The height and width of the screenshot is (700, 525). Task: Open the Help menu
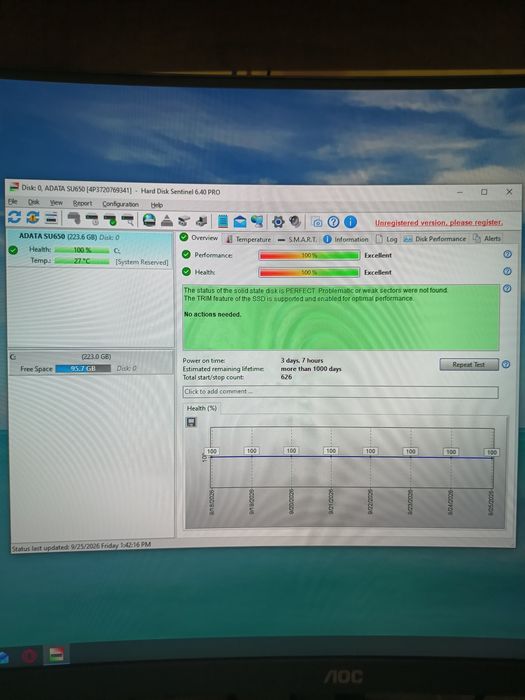[157, 205]
